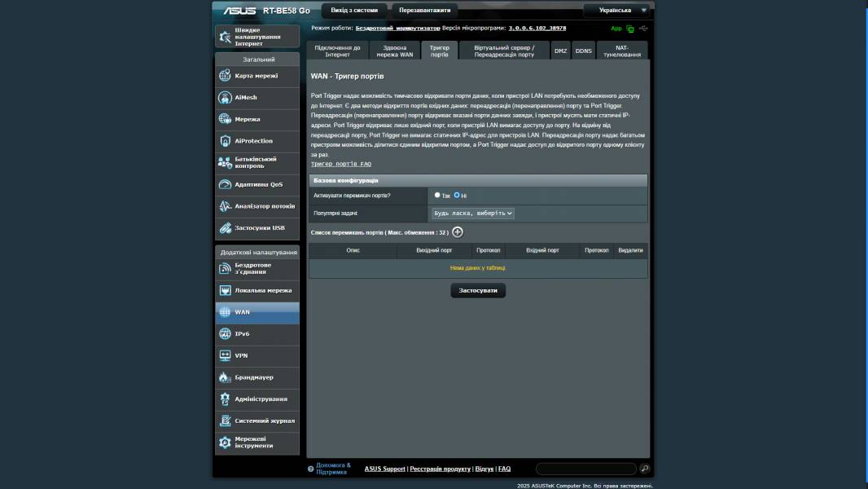Click the footer search input field
Viewport: 868px width, 489px height.
point(585,469)
